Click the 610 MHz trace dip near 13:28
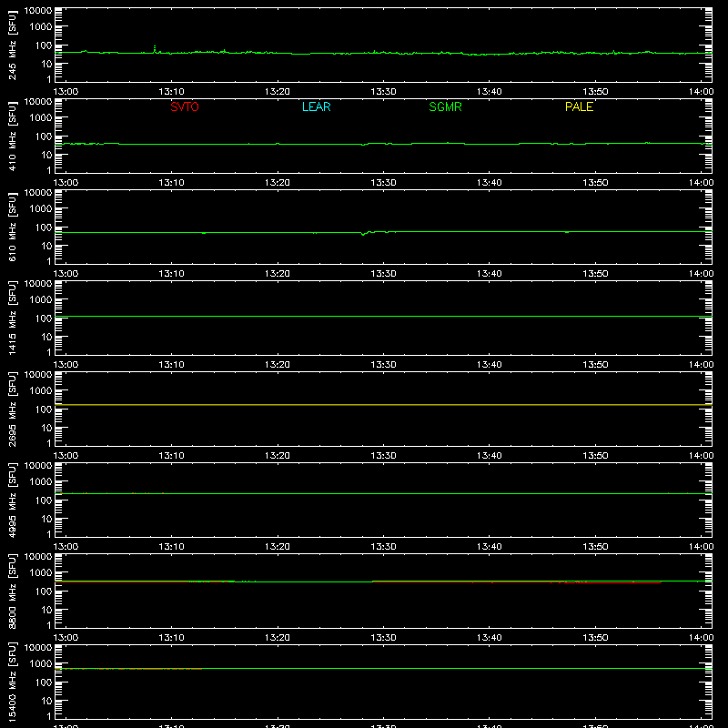 point(363,234)
